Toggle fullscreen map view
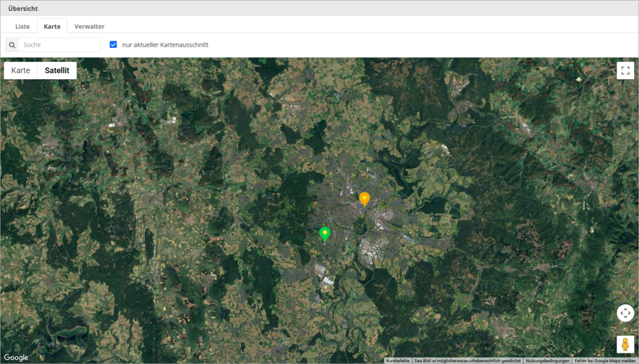 [625, 70]
